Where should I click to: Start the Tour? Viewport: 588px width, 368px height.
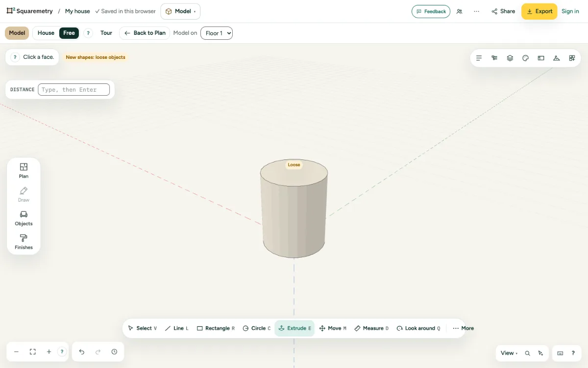click(106, 33)
